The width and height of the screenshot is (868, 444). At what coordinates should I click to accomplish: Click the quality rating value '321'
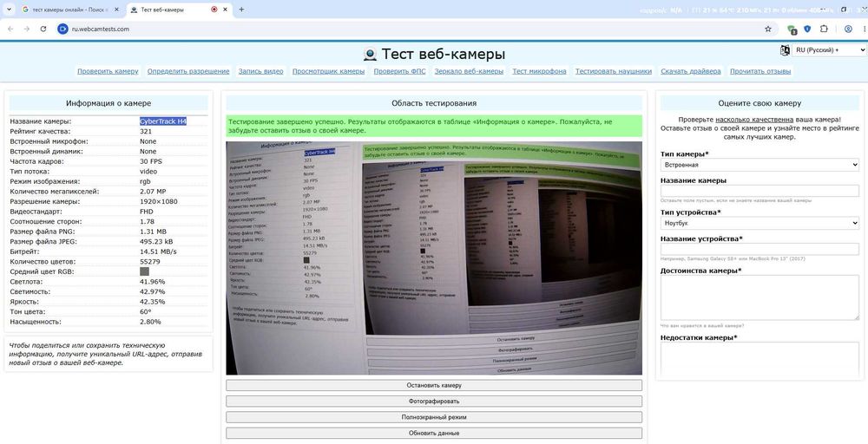point(146,131)
